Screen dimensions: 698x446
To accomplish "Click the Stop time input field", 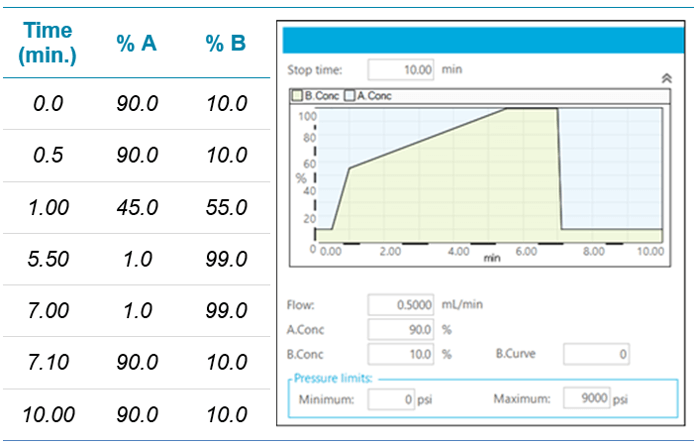I will (x=402, y=70).
